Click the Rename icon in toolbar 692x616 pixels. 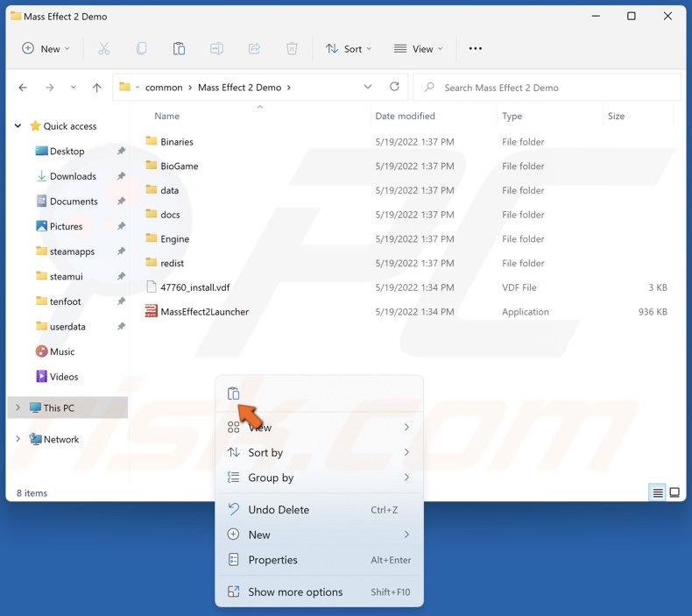(x=216, y=48)
